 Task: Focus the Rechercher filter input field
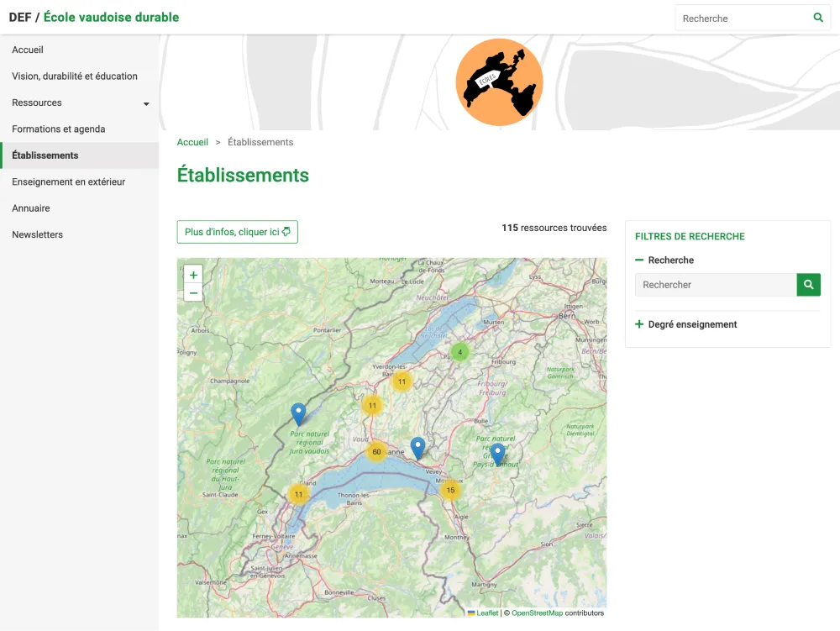[x=715, y=285]
